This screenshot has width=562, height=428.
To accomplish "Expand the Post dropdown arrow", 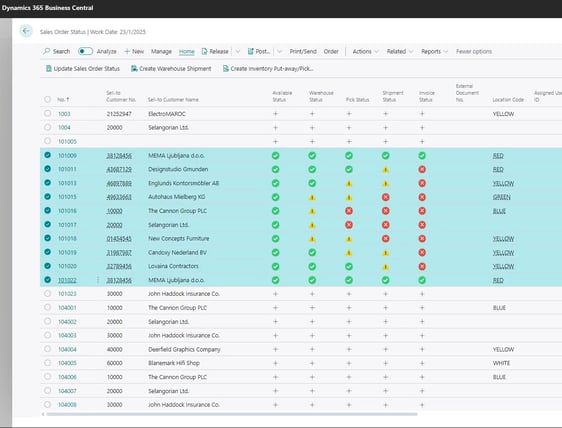I will (x=280, y=52).
